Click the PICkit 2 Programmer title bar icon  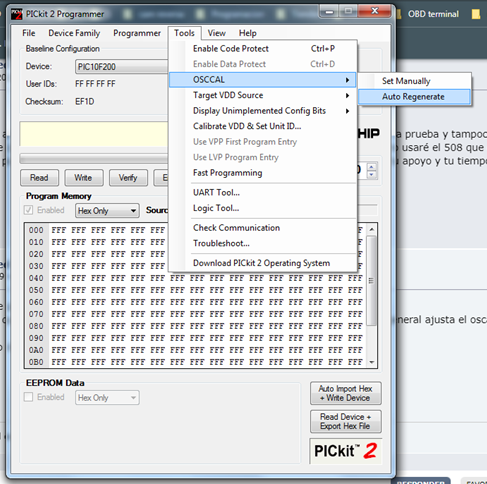[x=16, y=14]
